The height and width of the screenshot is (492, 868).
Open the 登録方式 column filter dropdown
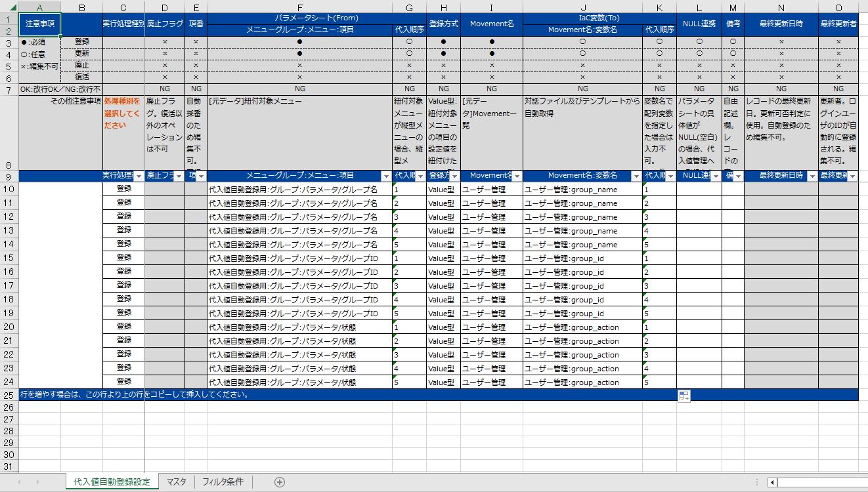[x=453, y=176]
